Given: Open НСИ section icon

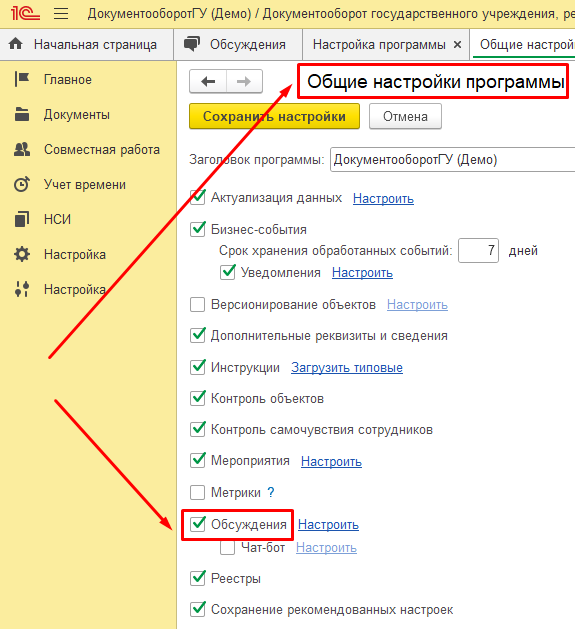Looking at the screenshot, I should point(22,219).
